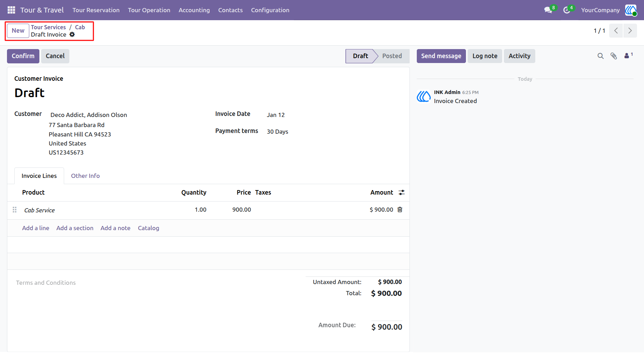Click Add a note link
This screenshot has height=353, width=644.
(115, 228)
